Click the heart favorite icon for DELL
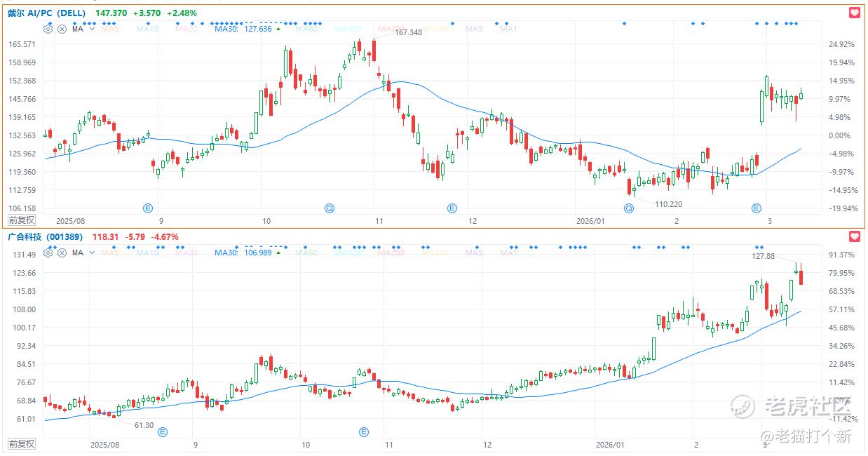This screenshot has width=868, height=456. pos(854,13)
